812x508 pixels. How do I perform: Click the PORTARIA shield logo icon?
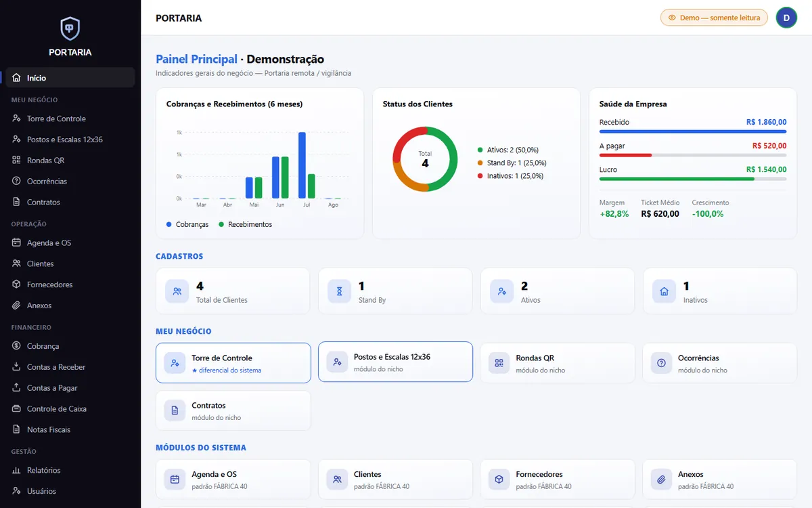pos(70,28)
